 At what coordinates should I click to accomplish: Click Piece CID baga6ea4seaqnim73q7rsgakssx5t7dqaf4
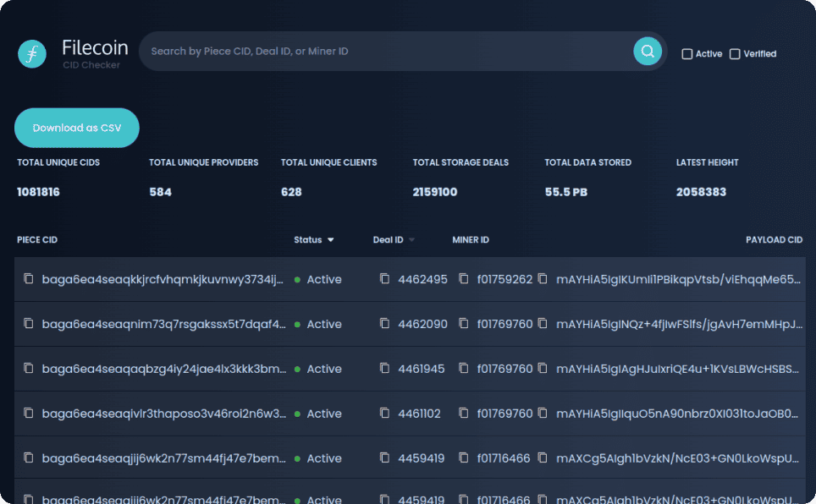(x=164, y=324)
